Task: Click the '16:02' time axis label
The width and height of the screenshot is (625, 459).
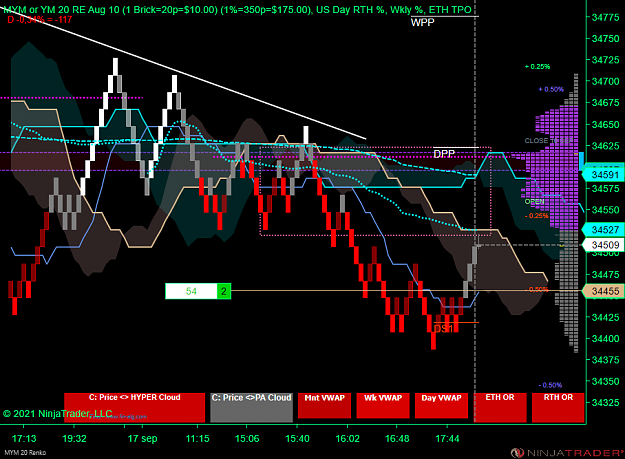Action: 348,439
